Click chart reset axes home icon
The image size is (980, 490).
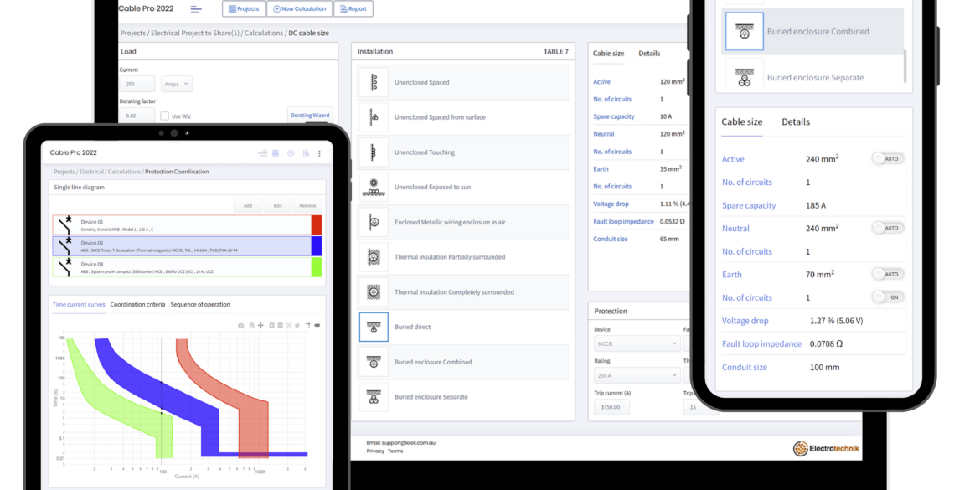click(x=297, y=325)
